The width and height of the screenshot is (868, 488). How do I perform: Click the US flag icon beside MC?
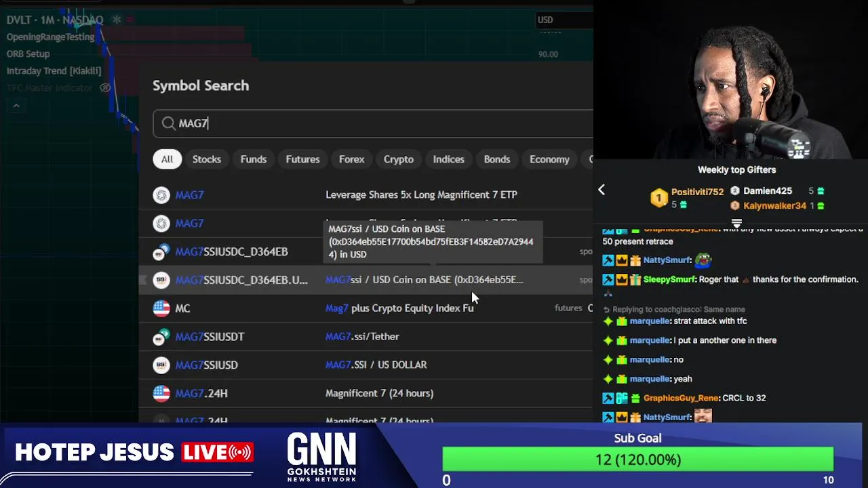161,308
